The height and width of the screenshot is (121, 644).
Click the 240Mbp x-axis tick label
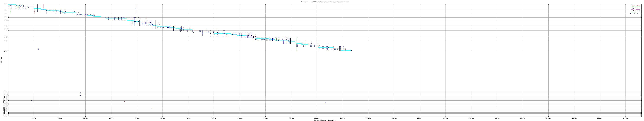point(625,118)
